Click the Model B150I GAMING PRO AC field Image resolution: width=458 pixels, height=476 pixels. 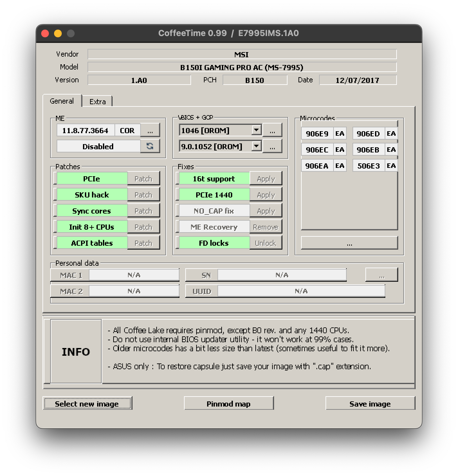[242, 67]
